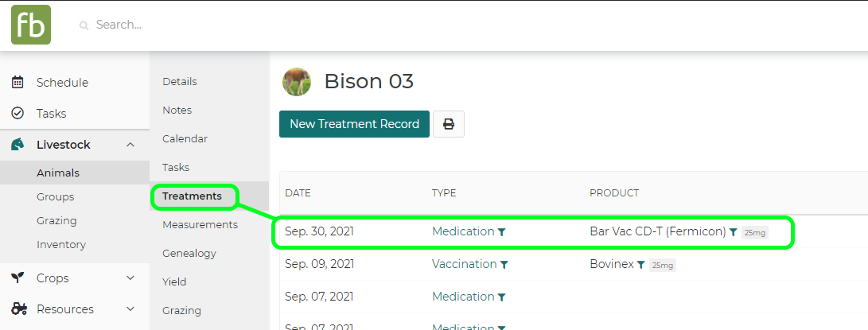Click the Schedule calendar icon
The width and height of the screenshot is (868, 330).
(x=18, y=83)
